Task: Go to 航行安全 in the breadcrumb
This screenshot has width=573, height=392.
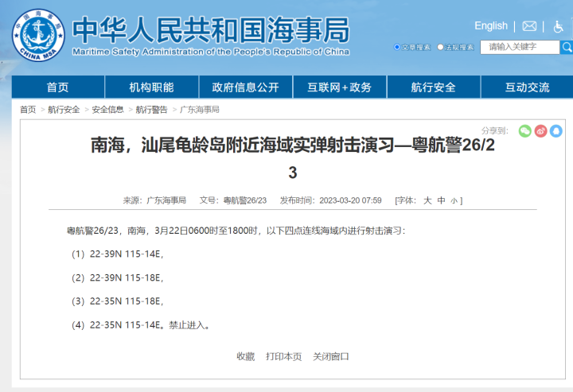Action: (64, 110)
